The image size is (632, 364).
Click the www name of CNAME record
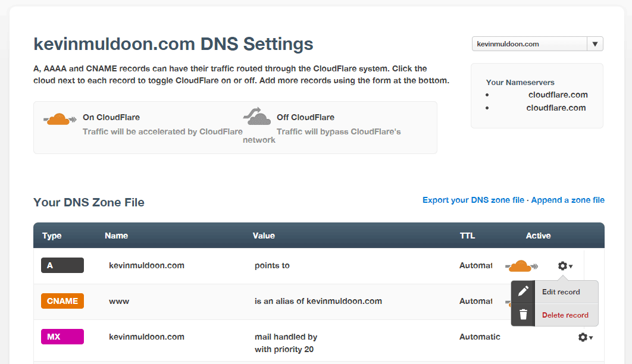(119, 301)
